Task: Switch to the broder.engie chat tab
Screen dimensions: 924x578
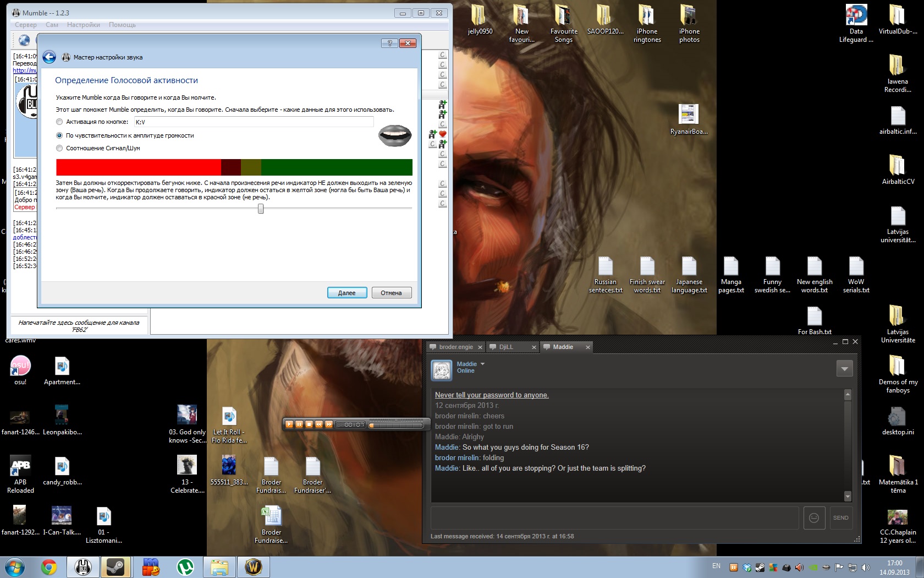Action: click(456, 347)
